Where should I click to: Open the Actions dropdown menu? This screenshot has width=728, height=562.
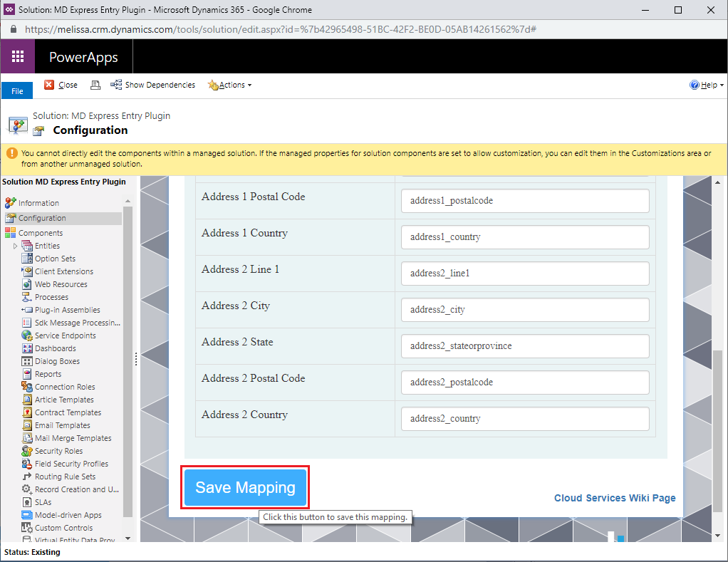point(230,85)
